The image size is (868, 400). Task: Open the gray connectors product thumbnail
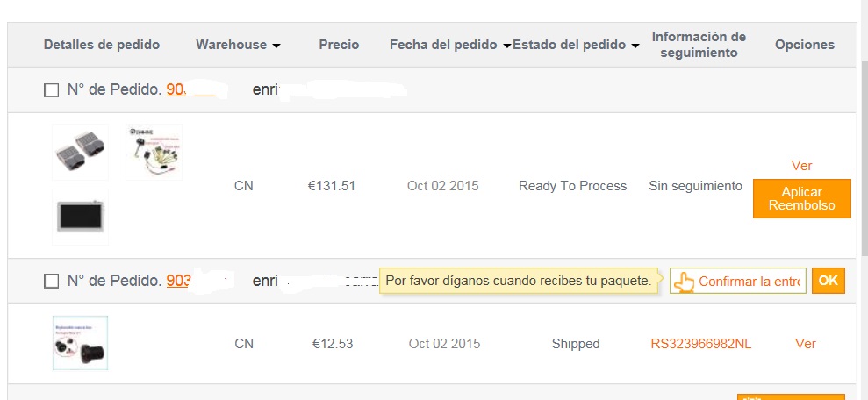(80, 152)
